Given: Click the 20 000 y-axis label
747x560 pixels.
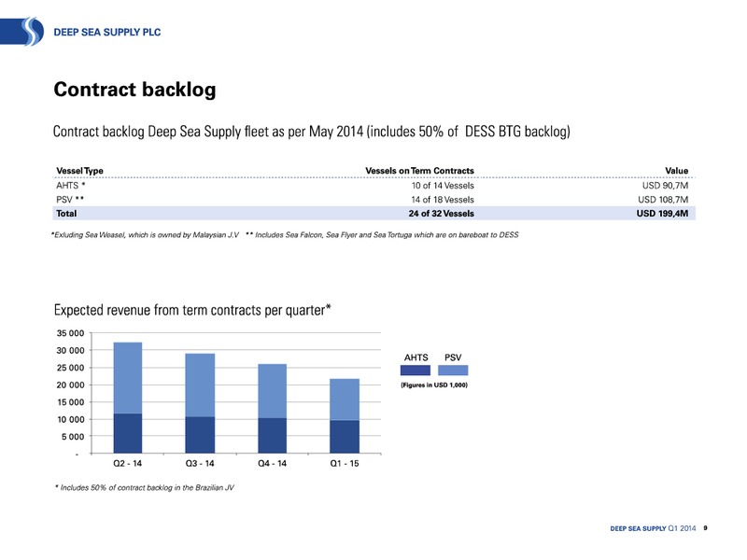Looking at the screenshot, I should (71, 385).
